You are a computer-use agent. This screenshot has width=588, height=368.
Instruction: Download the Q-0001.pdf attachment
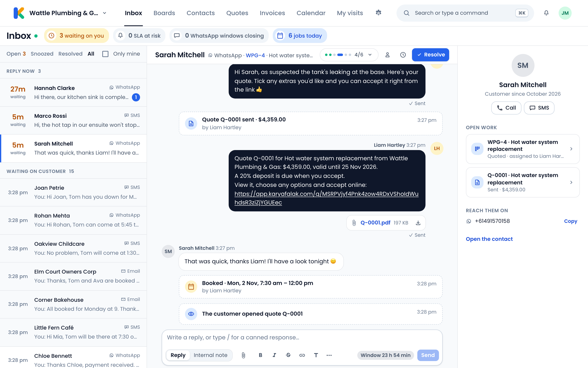418,223
